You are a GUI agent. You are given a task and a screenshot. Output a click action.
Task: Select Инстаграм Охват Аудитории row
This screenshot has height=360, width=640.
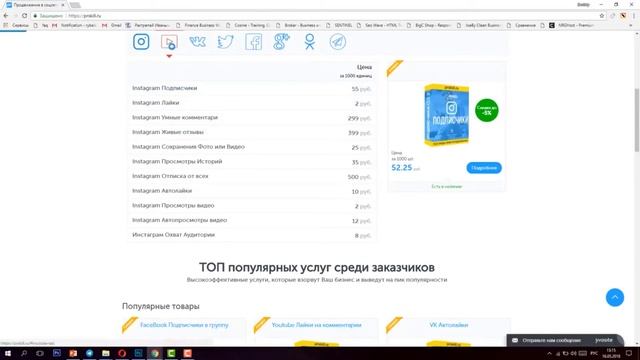pyautogui.click(x=251, y=236)
